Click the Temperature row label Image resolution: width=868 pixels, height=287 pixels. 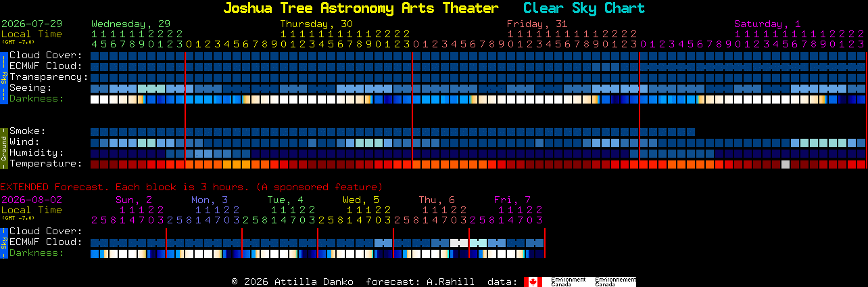(x=46, y=164)
